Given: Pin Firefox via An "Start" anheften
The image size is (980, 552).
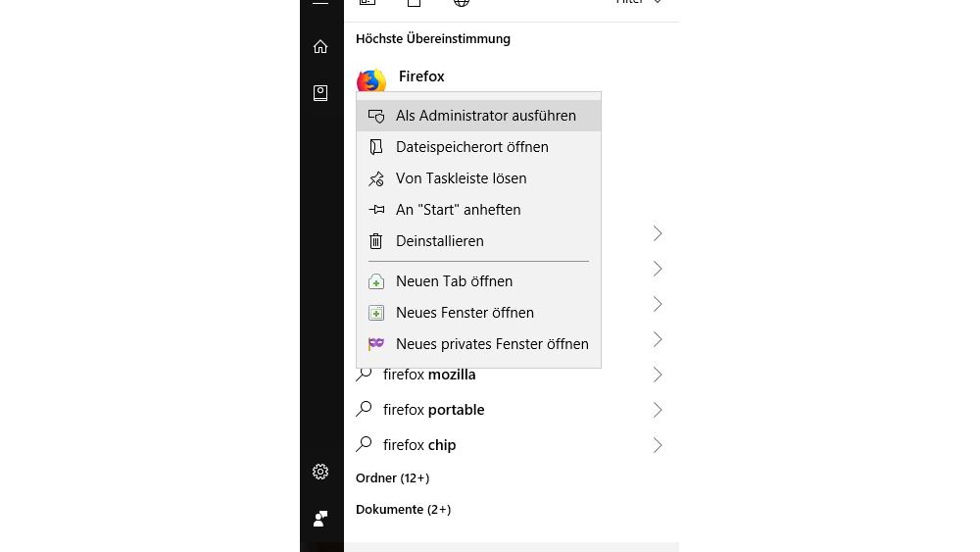Looking at the screenshot, I should click(458, 210).
